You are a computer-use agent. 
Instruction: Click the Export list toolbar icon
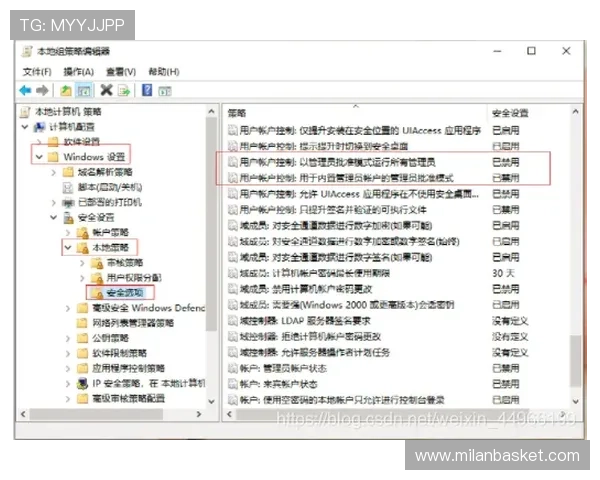pos(124,91)
